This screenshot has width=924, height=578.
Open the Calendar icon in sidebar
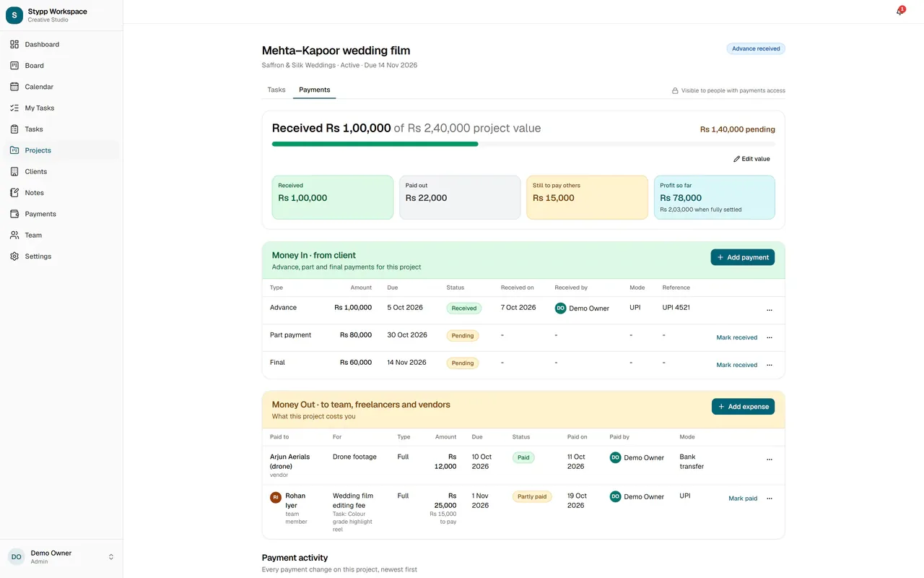(14, 87)
